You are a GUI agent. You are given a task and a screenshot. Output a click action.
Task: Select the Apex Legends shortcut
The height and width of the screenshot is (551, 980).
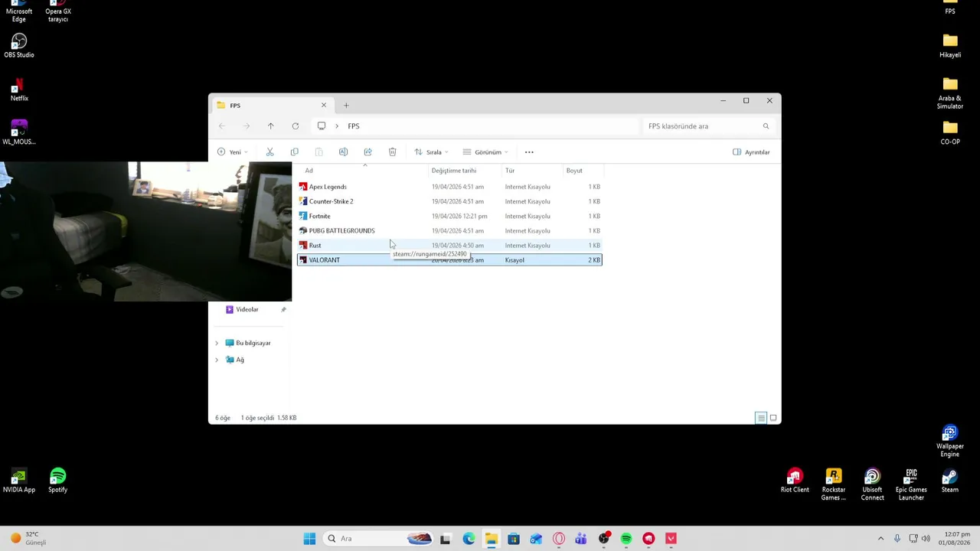(x=449, y=187)
